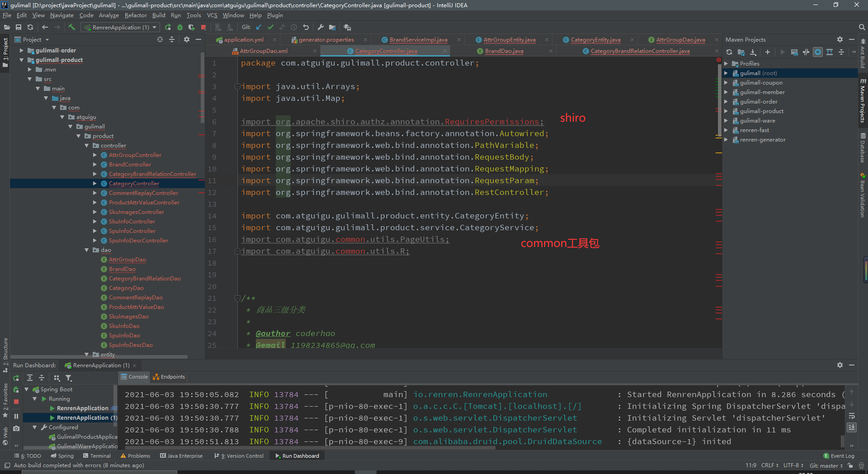868x474 pixels.
Task: Open the Navigate menu
Action: pos(61,15)
